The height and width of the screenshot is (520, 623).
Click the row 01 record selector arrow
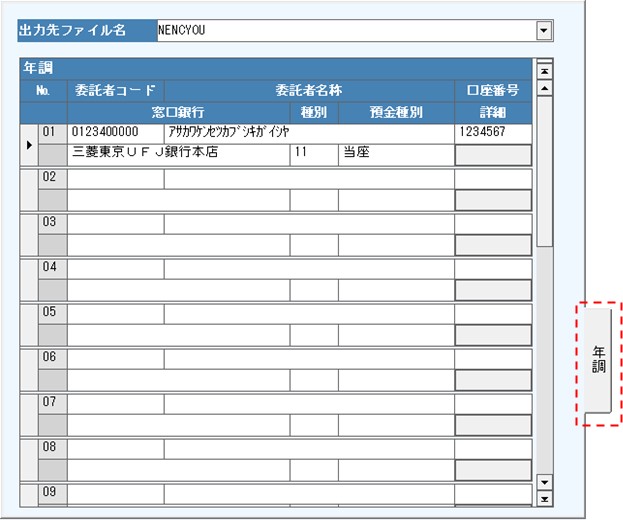click(28, 145)
